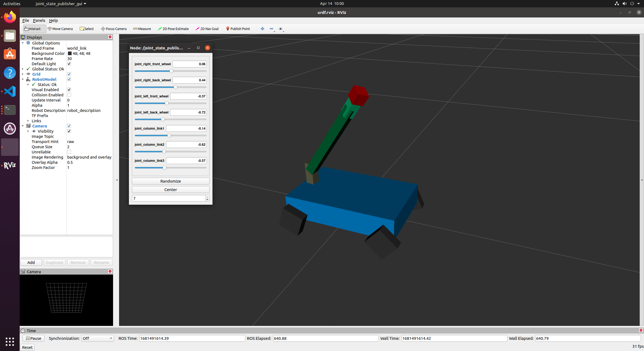Viewport: 644px width, 351px height.
Task: Collapse the Camera display node
Action: tap(23, 126)
